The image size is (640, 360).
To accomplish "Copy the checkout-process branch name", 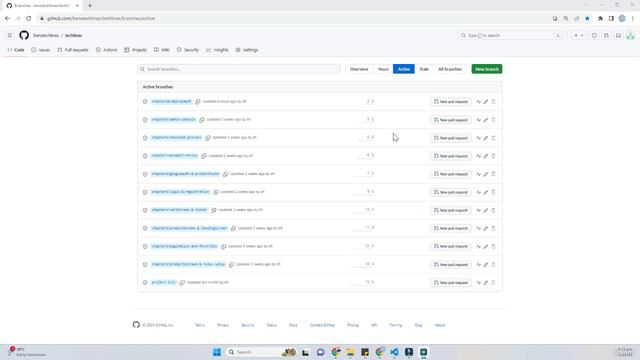I will (208, 138).
